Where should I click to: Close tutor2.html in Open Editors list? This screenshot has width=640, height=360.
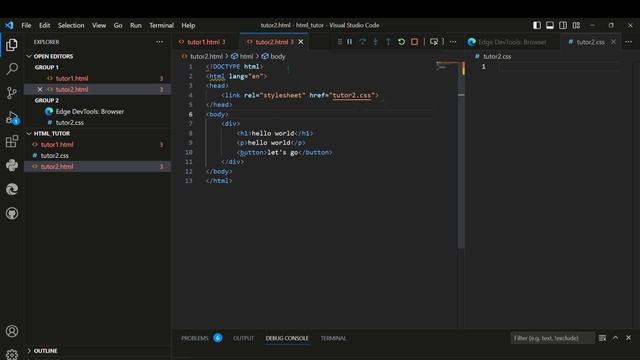pos(40,89)
